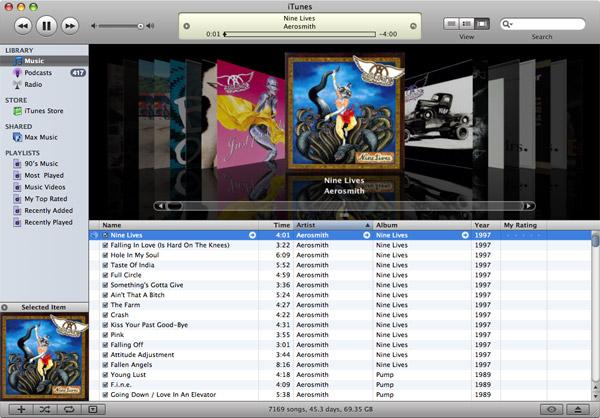Toggle shuffle playback
This screenshot has width=600, height=418.
[x=45, y=409]
